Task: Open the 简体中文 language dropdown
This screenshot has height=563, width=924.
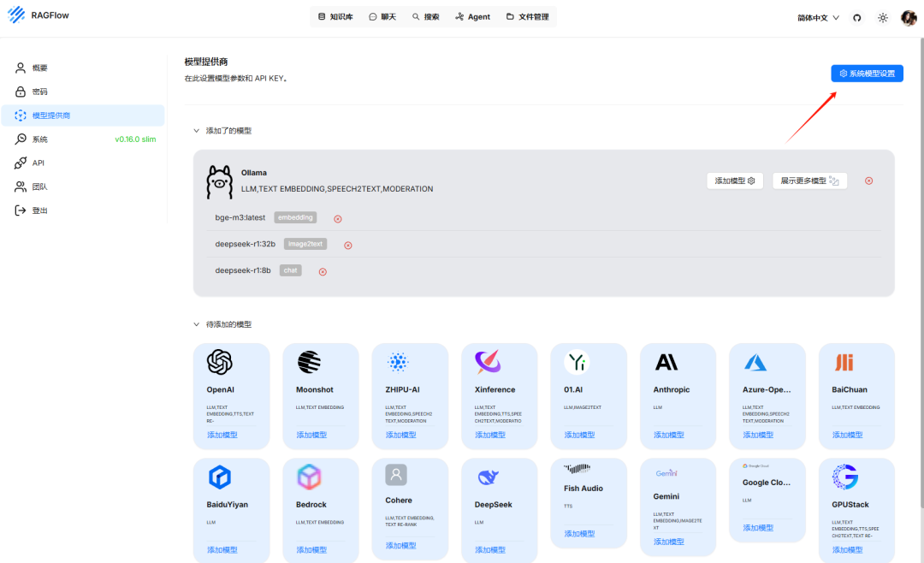Action: [818, 18]
